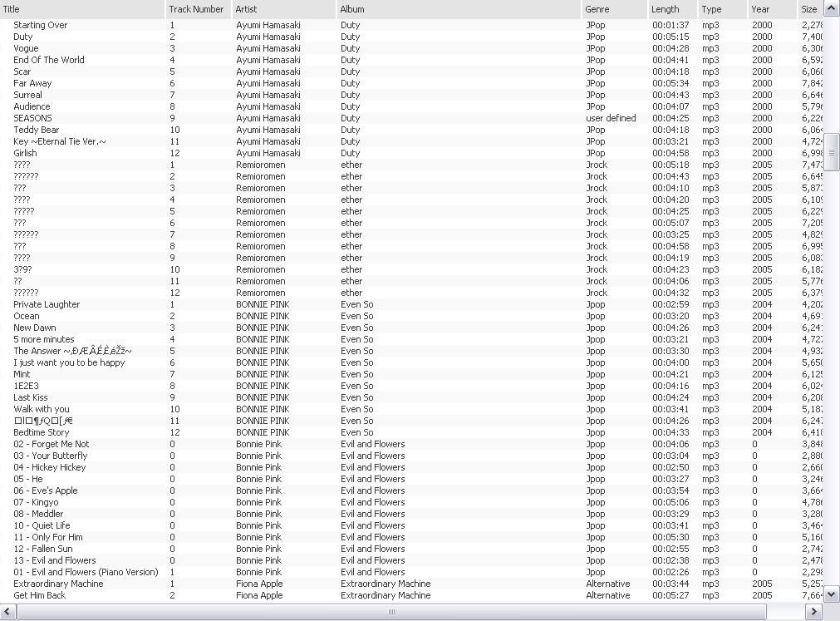
Task: Select '04 - Hickey Hickey' track
Action: point(50,467)
